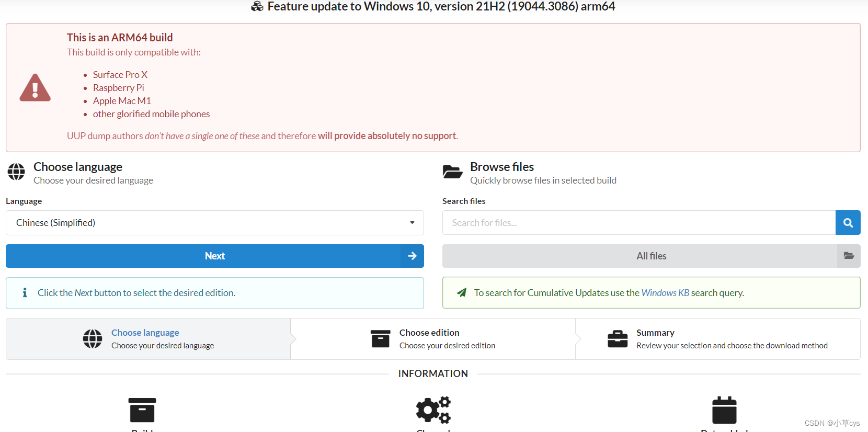Click the magnifier search button
Screen dimensions: 868x432
pyautogui.click(x=848, y=223)
